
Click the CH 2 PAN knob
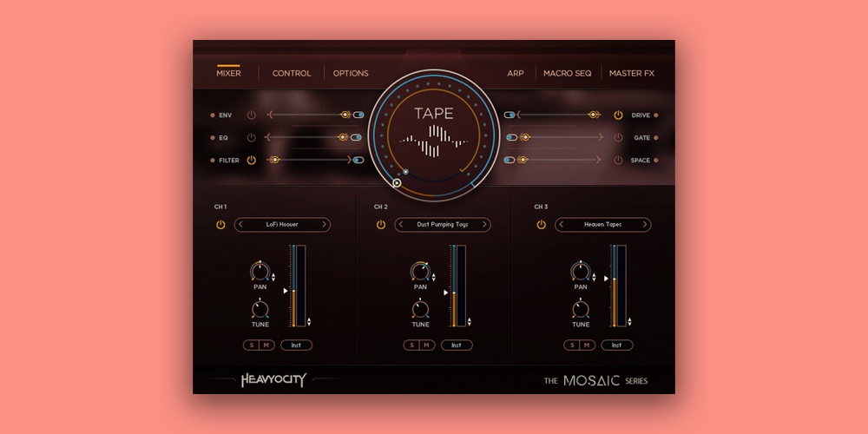click(x=420, y=271)
